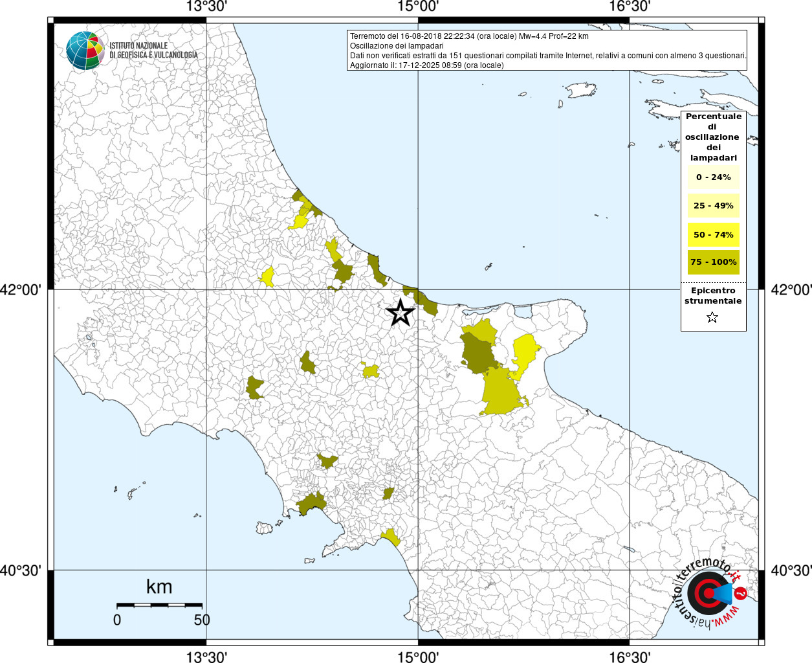The width and height of the screenshot is (812, 663).
Task: Click the INGV globe logo
Action: (x=85, y=51)
